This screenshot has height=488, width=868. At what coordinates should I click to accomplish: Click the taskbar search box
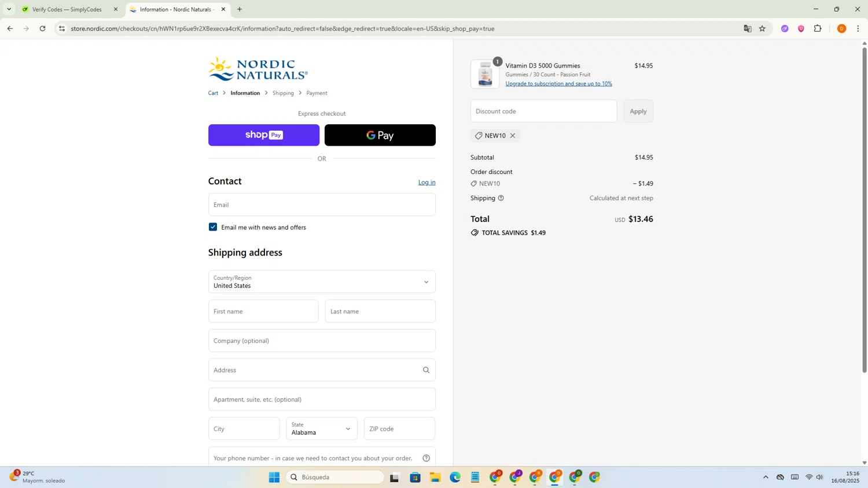(336, 477)
